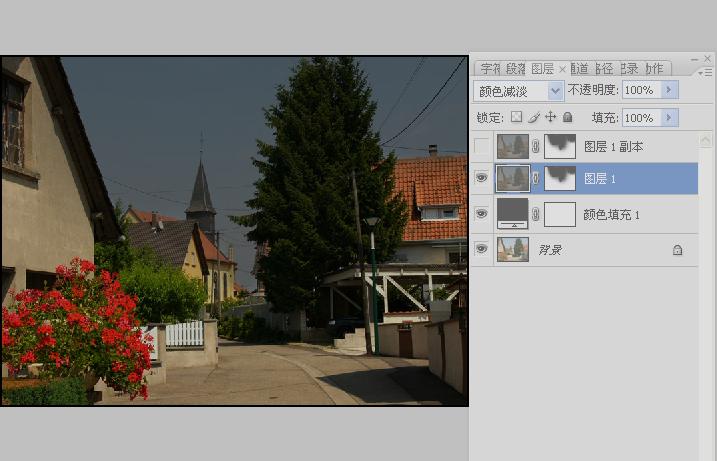Select 图层 1 副本 image thumbnail
The width and height of the screenshot is (717, 461).
click(513, 146)
